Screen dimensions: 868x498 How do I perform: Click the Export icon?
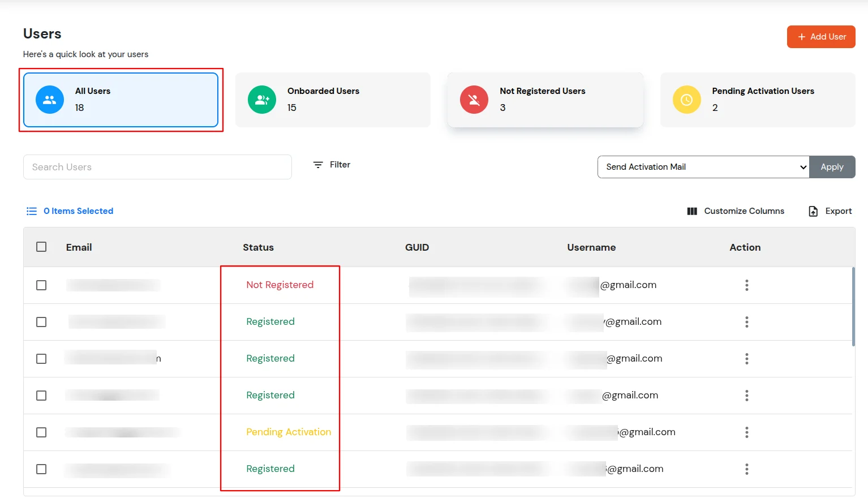point(813,211)
